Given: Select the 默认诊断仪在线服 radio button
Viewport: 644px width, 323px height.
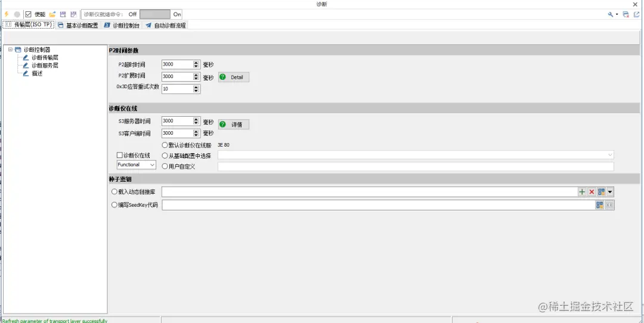Looking at the screenshot, I should coord(165,145).
